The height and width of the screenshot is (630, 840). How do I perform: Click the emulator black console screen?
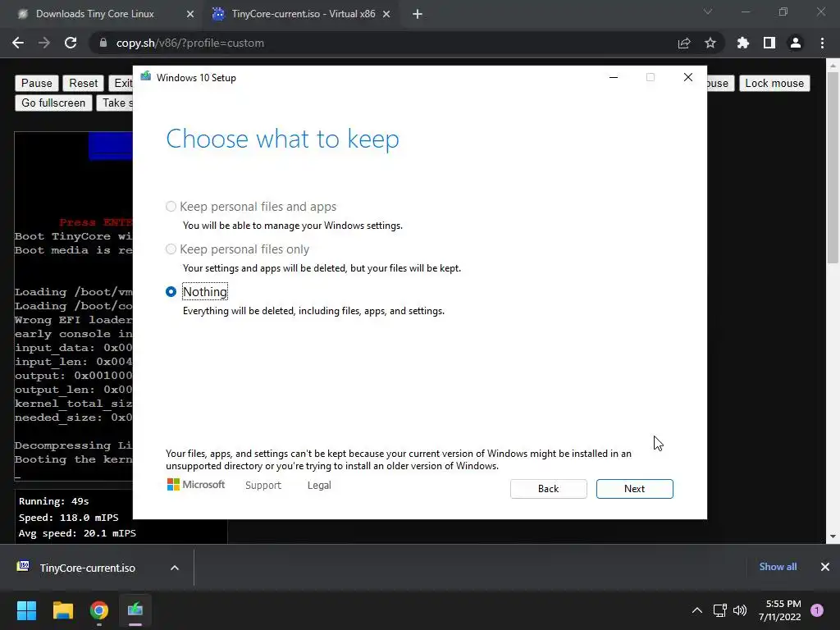[x=73, y=305]
